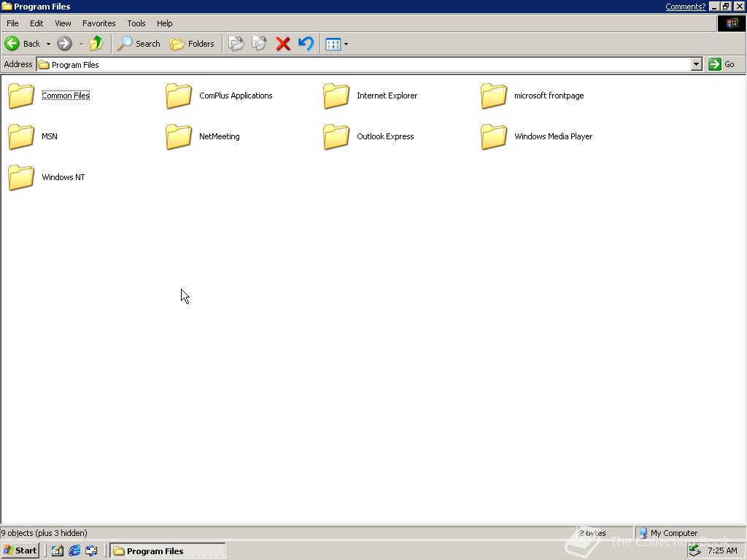
Task: Open the Help menu
Action: (164, 23)
